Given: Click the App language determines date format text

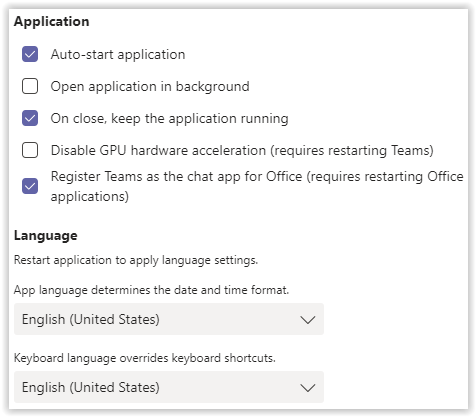Looking at the screenshot, I should (x=151, y=290).
